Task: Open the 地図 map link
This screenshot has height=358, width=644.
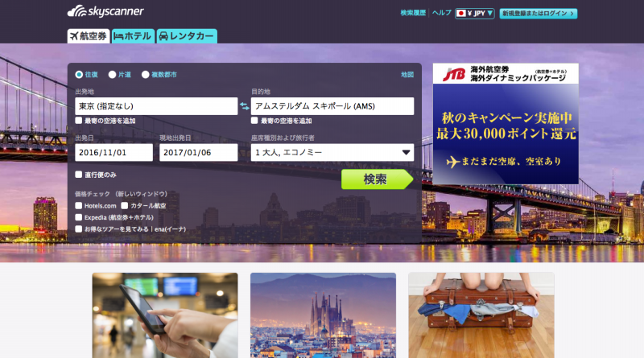Action: [x=407, y=75]
